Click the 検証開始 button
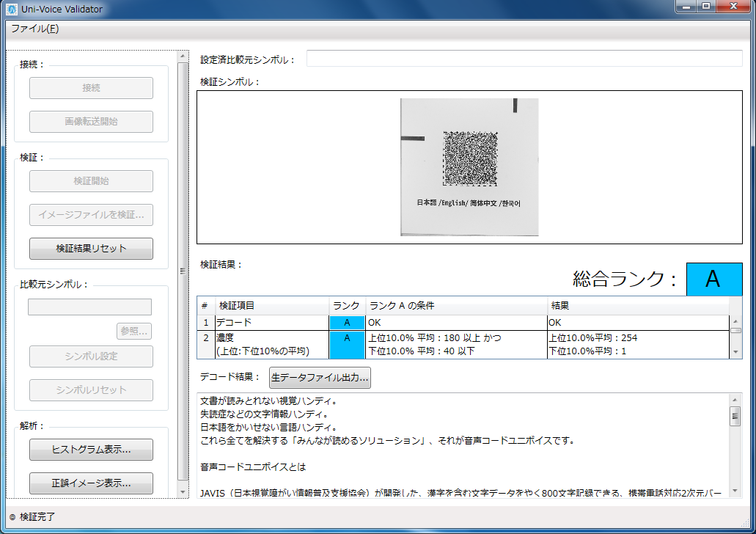756x534 pixels. tap(90, 181)
